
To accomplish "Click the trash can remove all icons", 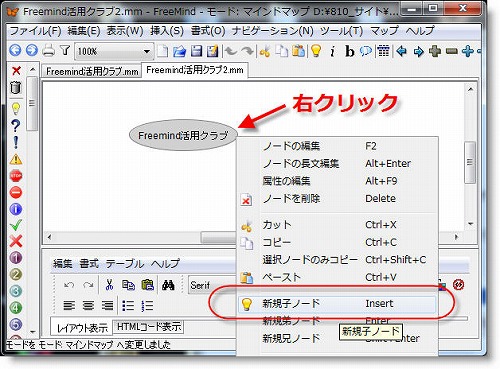I will tap(16, 88).
